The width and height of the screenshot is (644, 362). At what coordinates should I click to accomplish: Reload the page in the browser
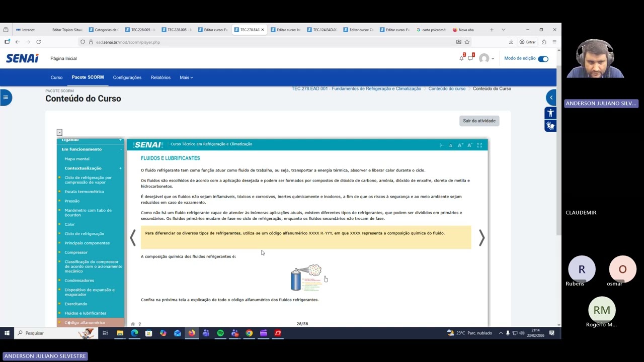(38, 42)
